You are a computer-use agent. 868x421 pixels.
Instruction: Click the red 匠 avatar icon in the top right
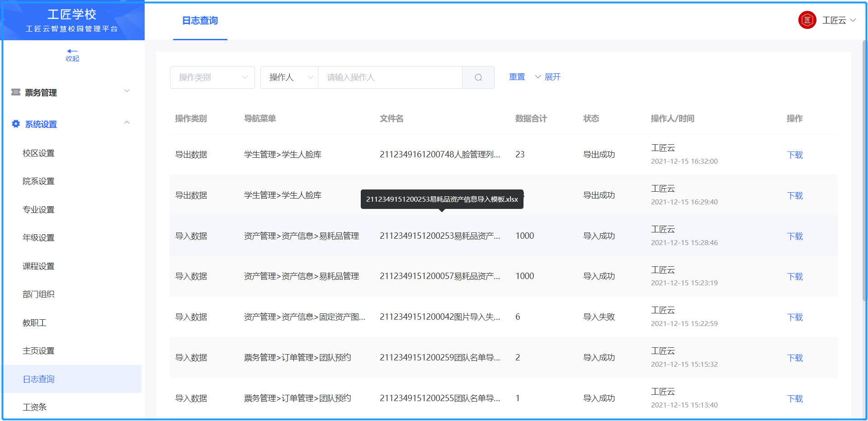[807, 20]
